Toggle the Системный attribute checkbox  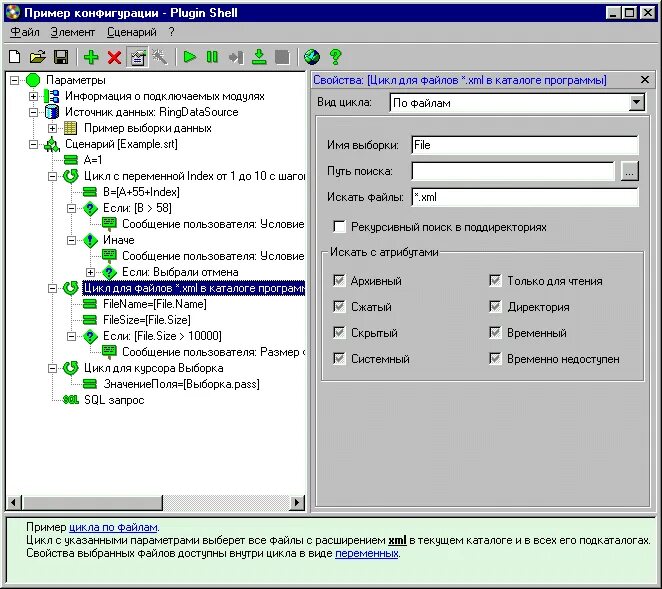339,359
